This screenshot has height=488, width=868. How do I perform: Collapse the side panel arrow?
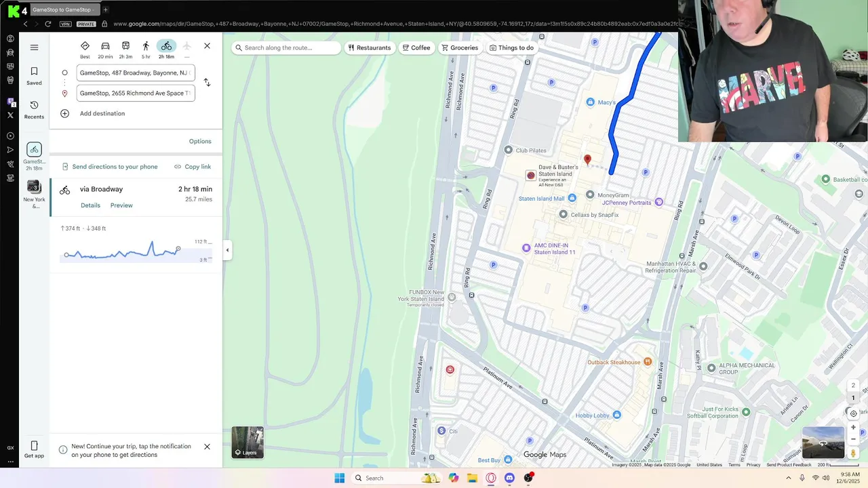tap(227, 250)
